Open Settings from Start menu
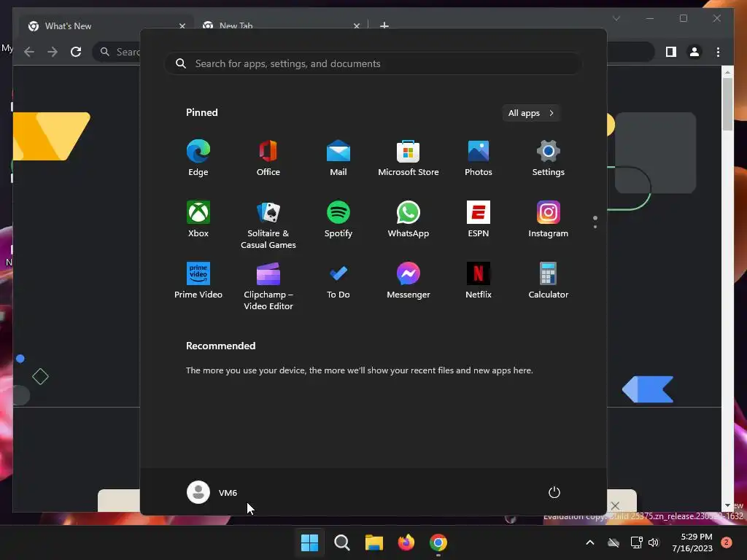Screen dimensions: 747x560 [x=549, y=158]
